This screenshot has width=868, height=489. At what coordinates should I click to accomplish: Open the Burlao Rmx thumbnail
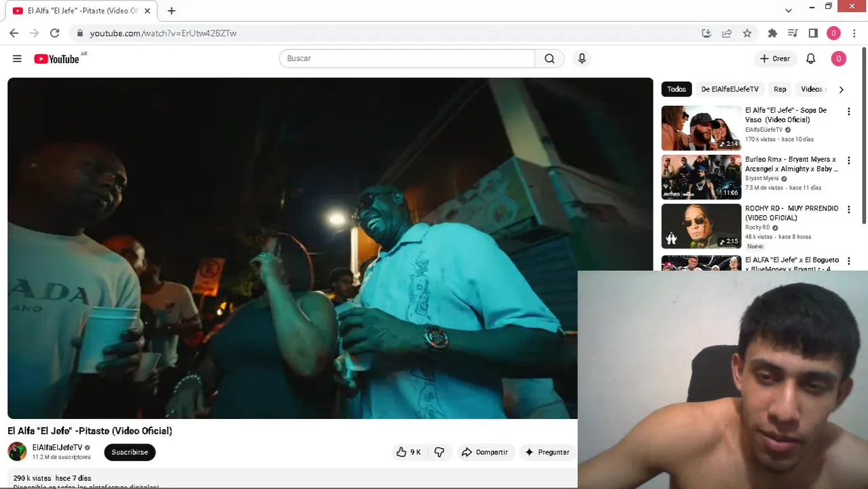701,177
